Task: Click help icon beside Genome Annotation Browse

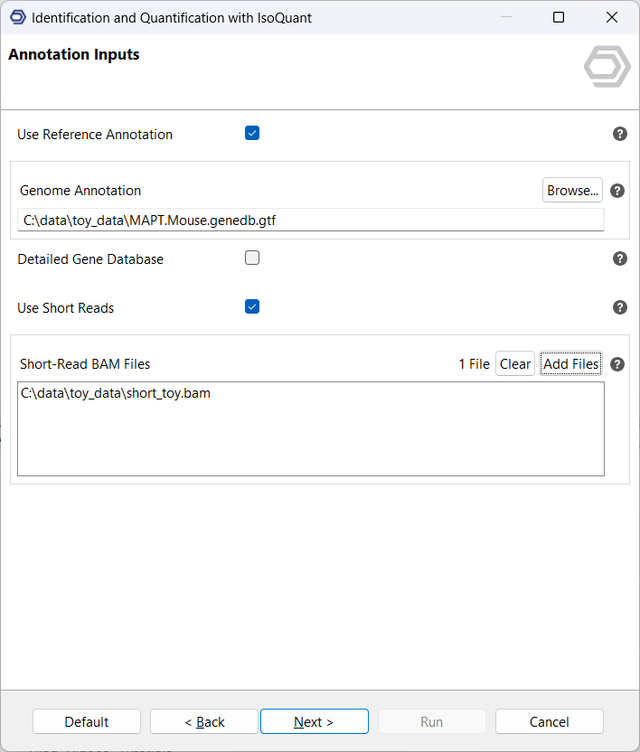Action: click(x=617, y=191)
